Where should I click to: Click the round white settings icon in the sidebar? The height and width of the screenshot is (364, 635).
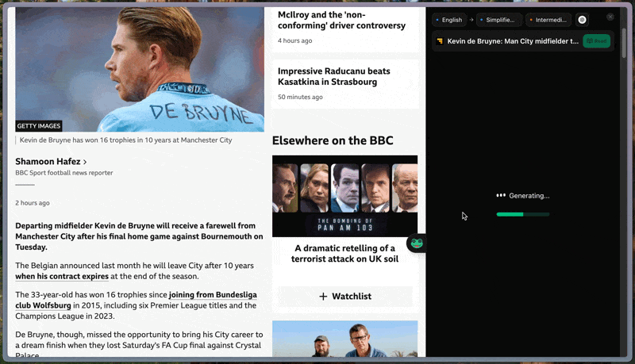[x=582, y=20]
